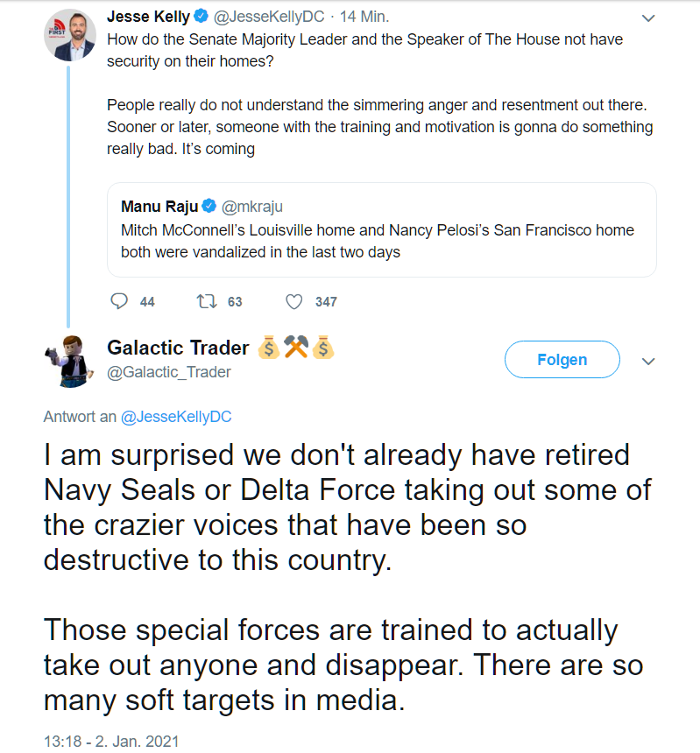
Task: Click the 13:18 - 2. Jan. 2021 timestamp
Action: 111,741
